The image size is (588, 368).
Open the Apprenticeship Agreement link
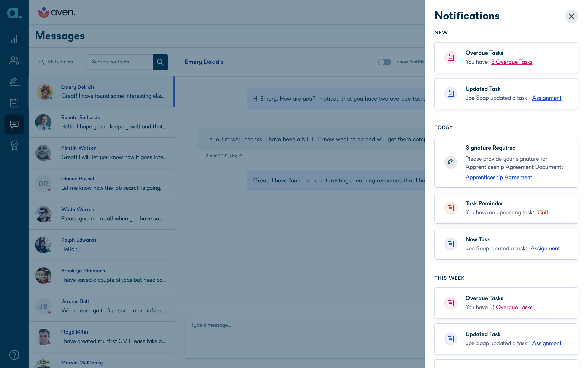[499, 177]
